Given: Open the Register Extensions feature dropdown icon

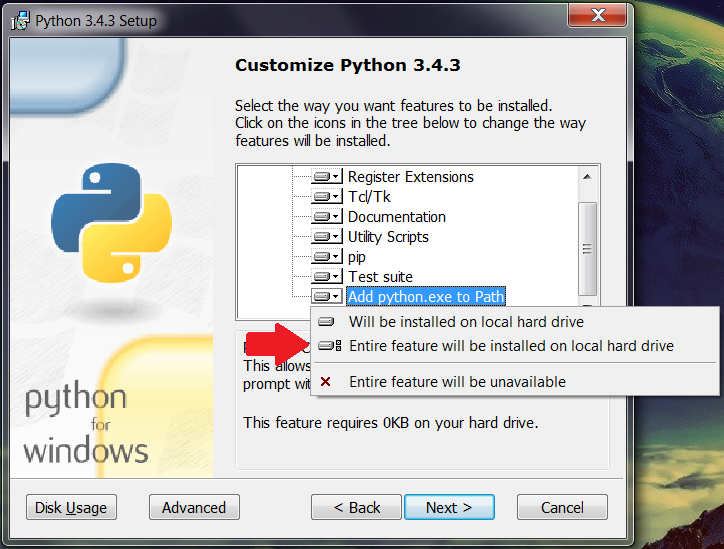Looking at the screenshot, I should [x=327, y=177].
